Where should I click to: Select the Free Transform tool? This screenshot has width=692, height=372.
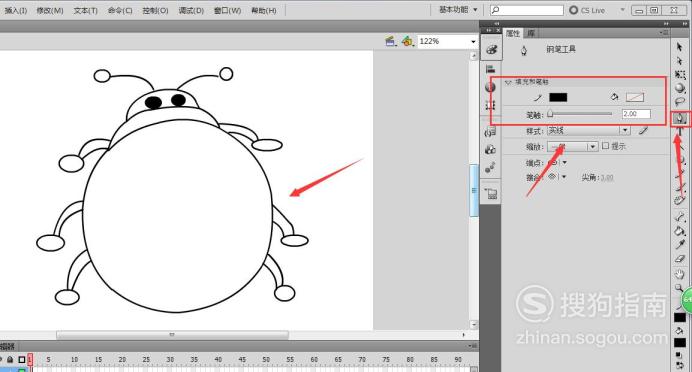(680, 75)
